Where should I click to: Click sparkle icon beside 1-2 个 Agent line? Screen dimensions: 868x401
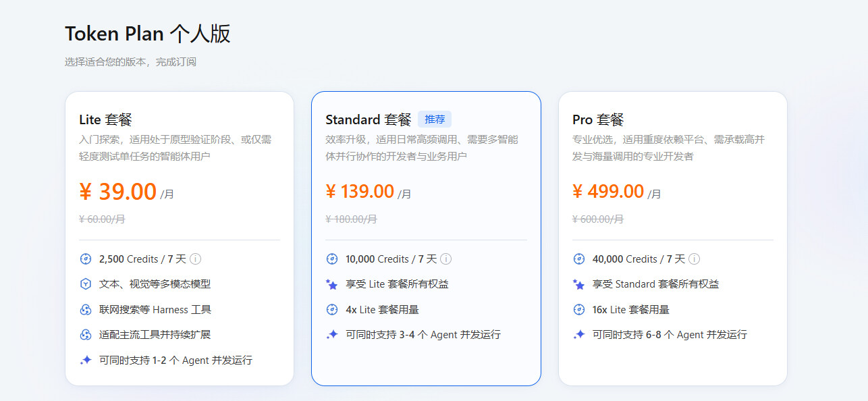86,360
